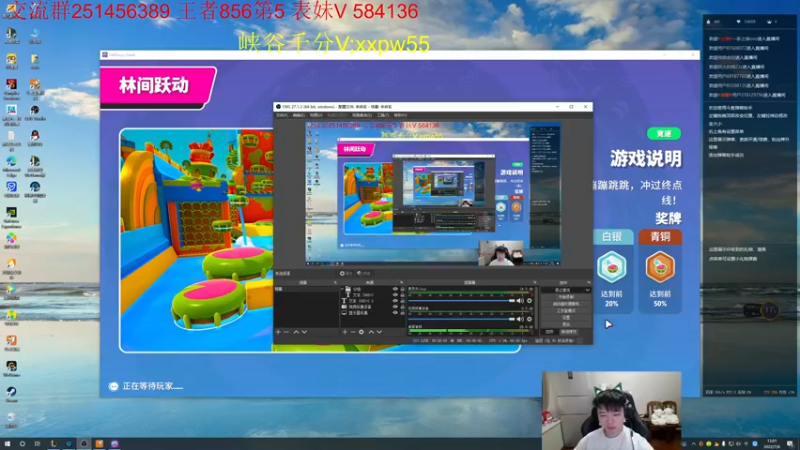Add a new scene in OBS scenes panel
800x450 pixels.
tap(278, 332)
